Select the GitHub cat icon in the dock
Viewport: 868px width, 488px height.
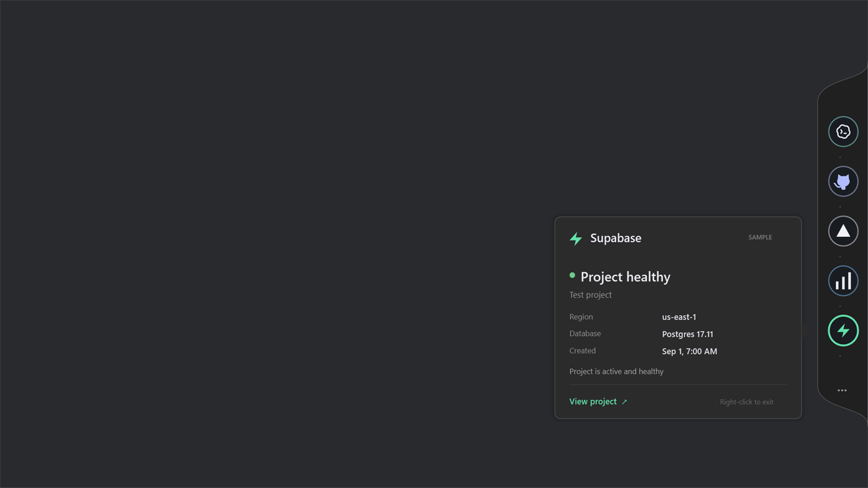(x=843, y=181)
